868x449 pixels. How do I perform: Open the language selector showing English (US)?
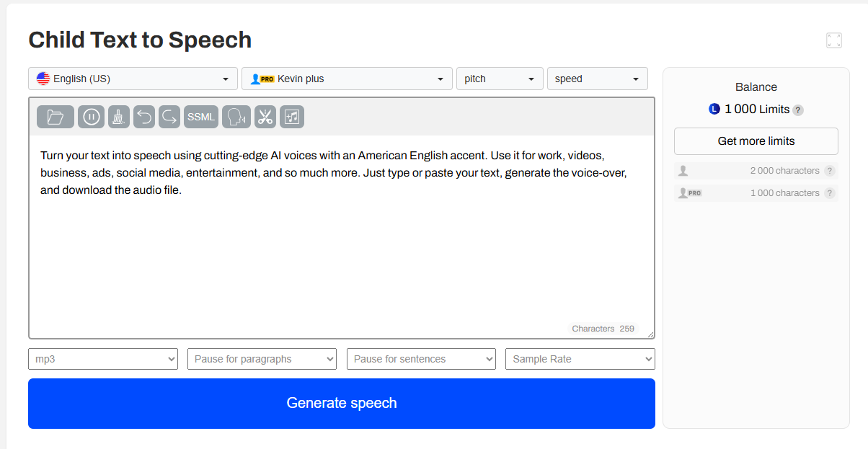(x=133, y=78)
